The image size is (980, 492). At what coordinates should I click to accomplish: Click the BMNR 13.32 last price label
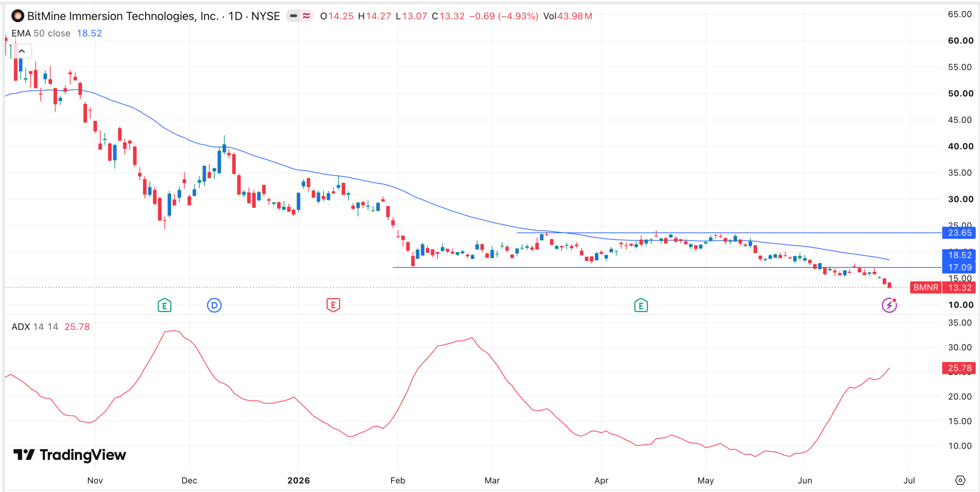tap(943, 287)
